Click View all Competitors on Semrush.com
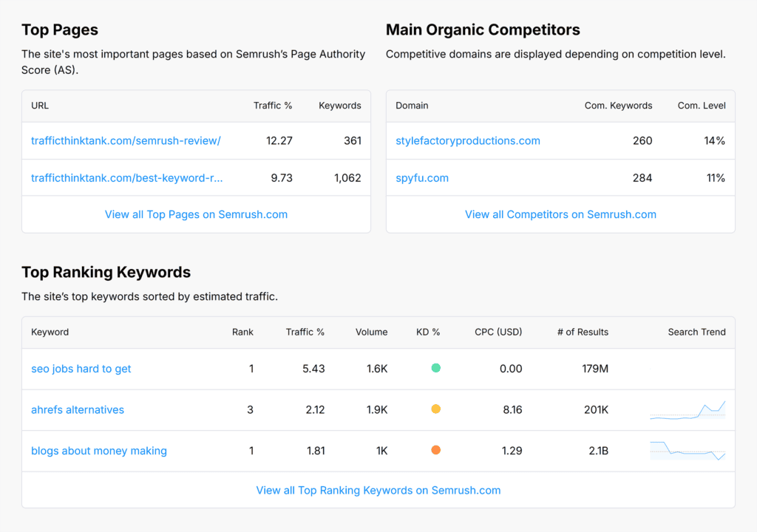The image size is (757, 532). pos(560,214)
